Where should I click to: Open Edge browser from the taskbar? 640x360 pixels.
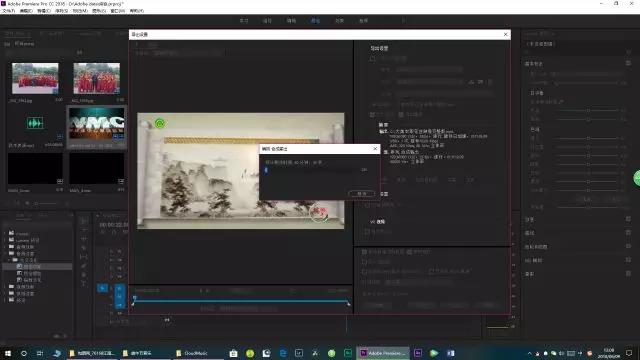click(x=282, y=353)
